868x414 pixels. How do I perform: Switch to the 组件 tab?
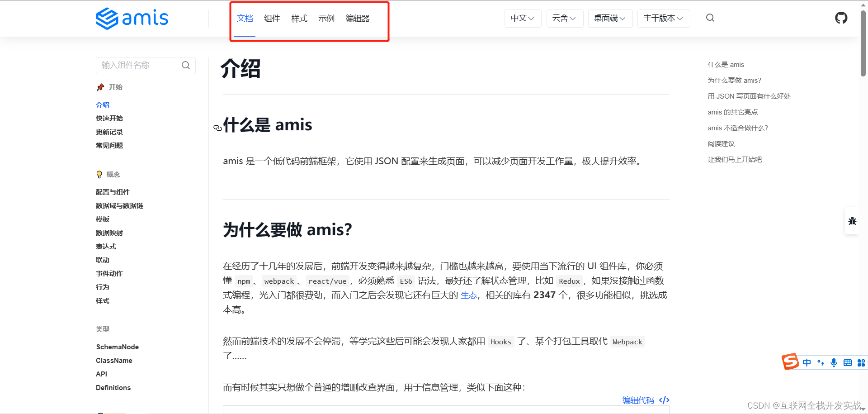point(272,19)
